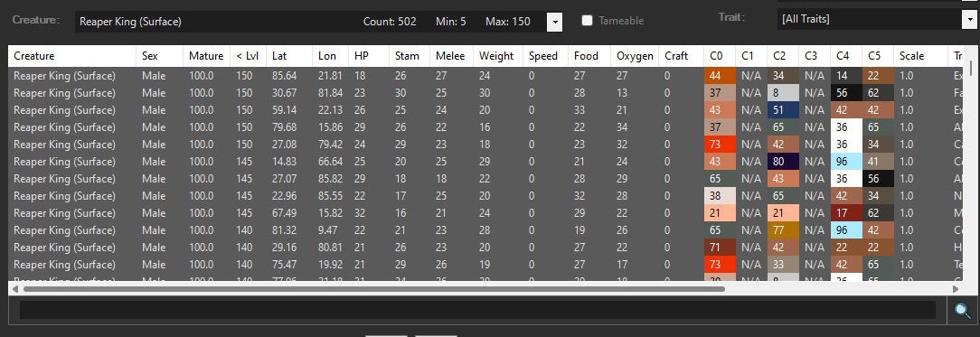Select the orange C0 color swatch 44
This screenshot has height=337, width=980.
(720, 76)
